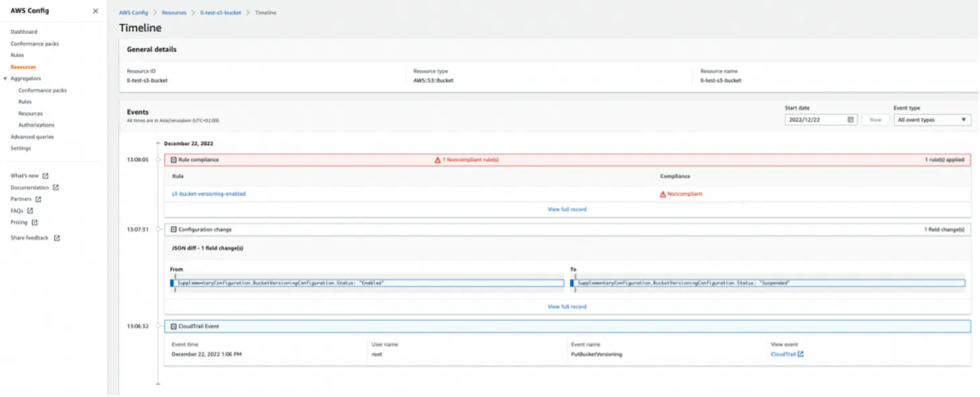Image resolution: width=980 pixels, height=397 pixels.
Task: Open the s3-bucket-versioning-enabled rule link
Action: point(209,194)
